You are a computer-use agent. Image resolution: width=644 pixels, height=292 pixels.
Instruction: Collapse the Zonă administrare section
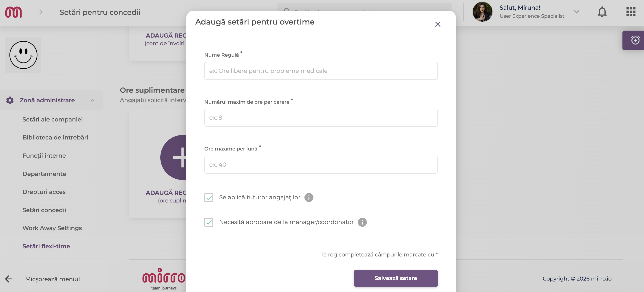point(93,100)
